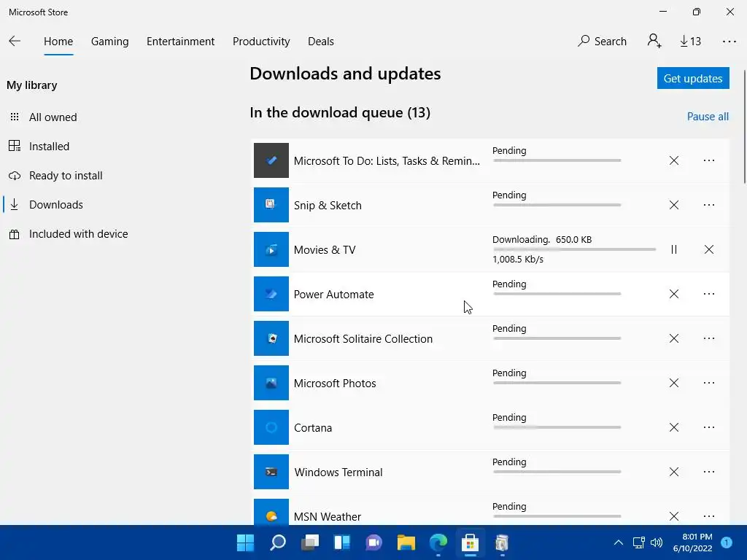Switch to the Gaming tab
747x560 pixels.
pyautogui.click(x=109, y=42)
